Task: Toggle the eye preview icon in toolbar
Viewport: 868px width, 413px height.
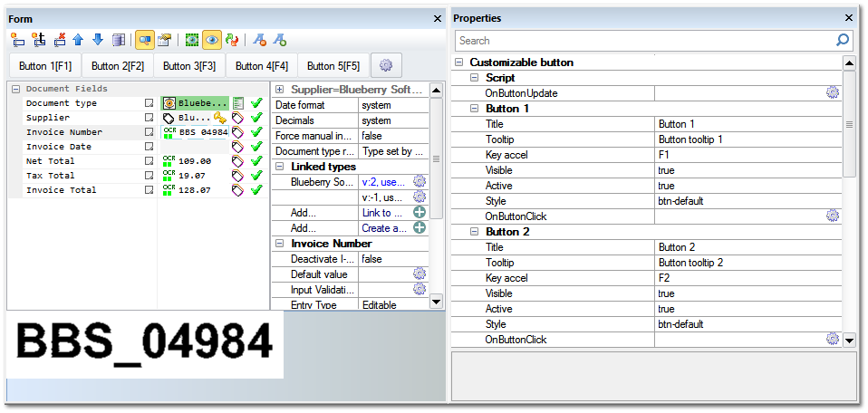Action: coord(212,40)
